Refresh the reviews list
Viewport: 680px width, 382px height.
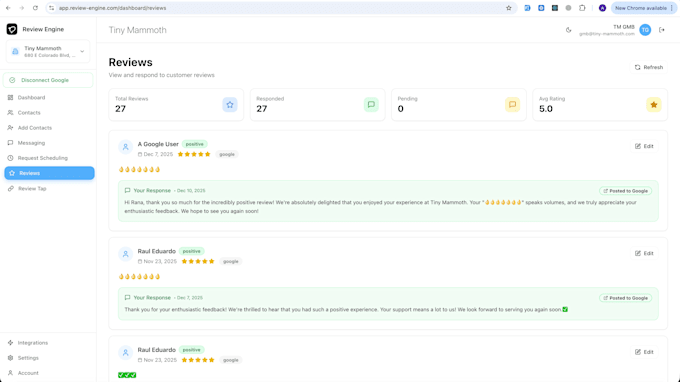[649, 67]
